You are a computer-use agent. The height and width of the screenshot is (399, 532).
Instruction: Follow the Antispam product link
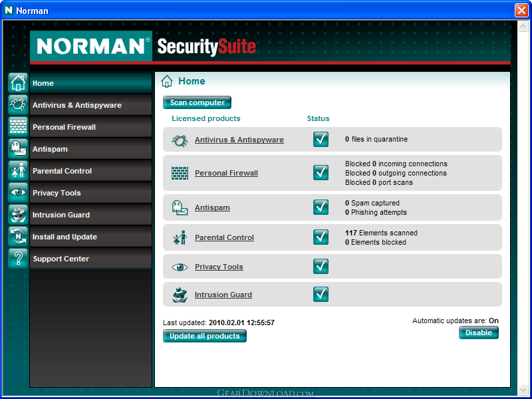212,207
